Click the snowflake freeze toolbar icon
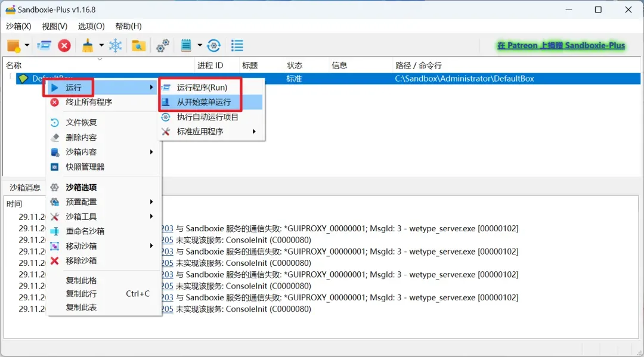The height and width of the screenshot is (357, 644). (116, 45)
